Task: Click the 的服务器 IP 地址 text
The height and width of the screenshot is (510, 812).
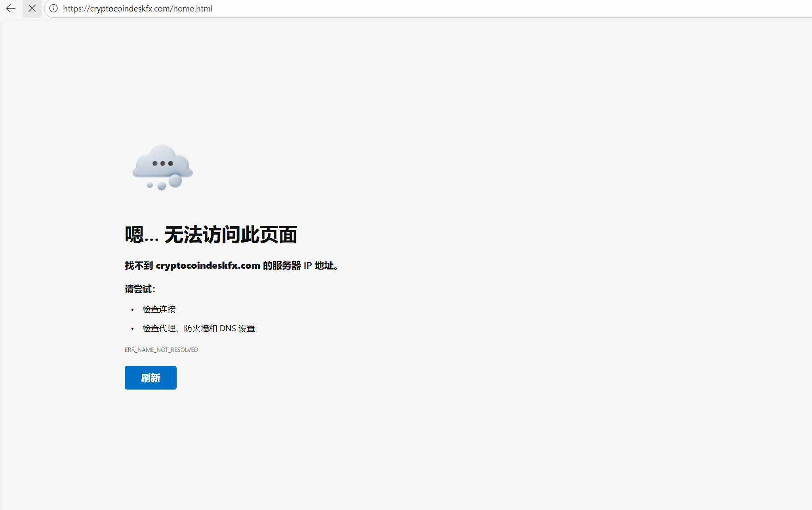Action: coord(299,266)
